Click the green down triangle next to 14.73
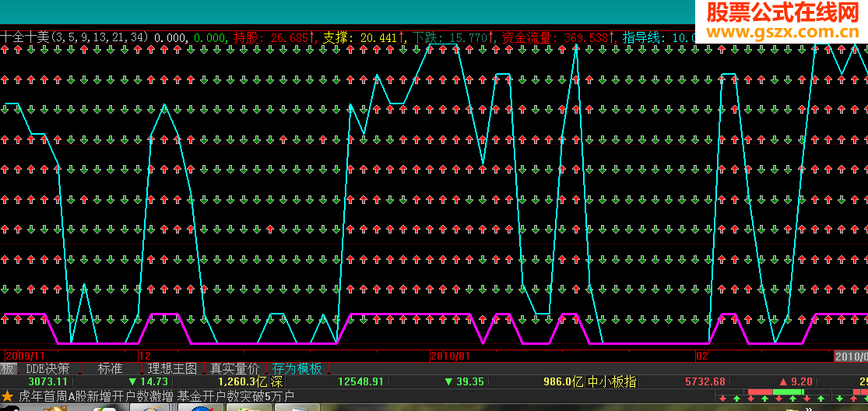 [132, 381]
